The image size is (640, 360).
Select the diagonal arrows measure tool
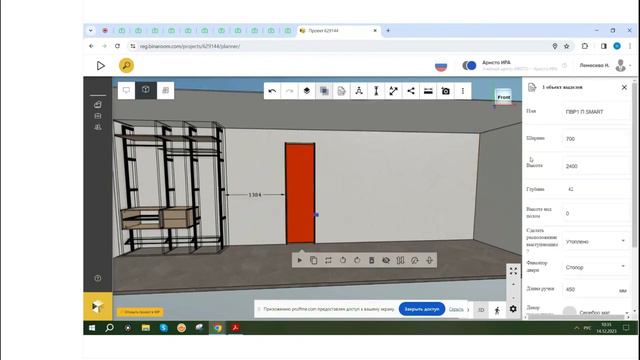[x=393, y=91]
